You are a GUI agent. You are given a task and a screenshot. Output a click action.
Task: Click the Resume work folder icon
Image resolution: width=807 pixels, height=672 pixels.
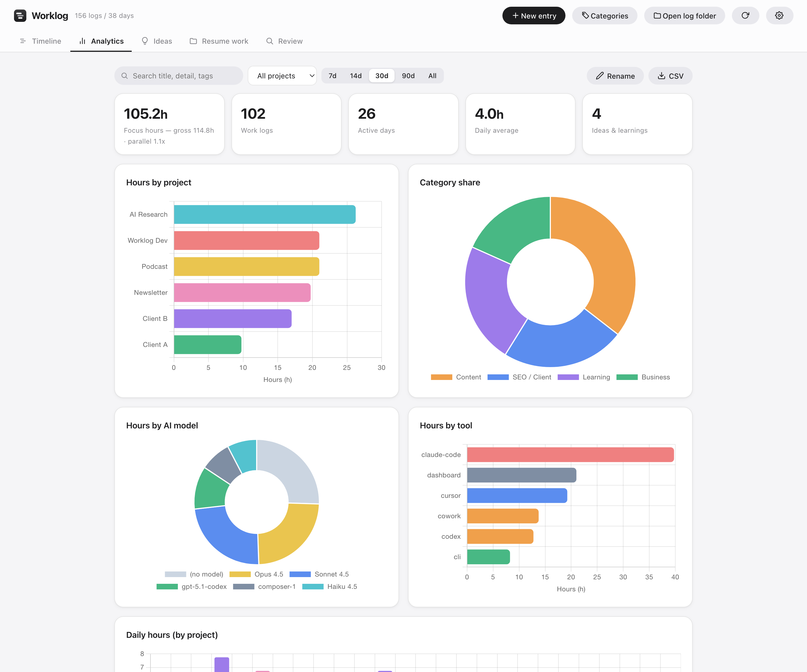point(193,41)
